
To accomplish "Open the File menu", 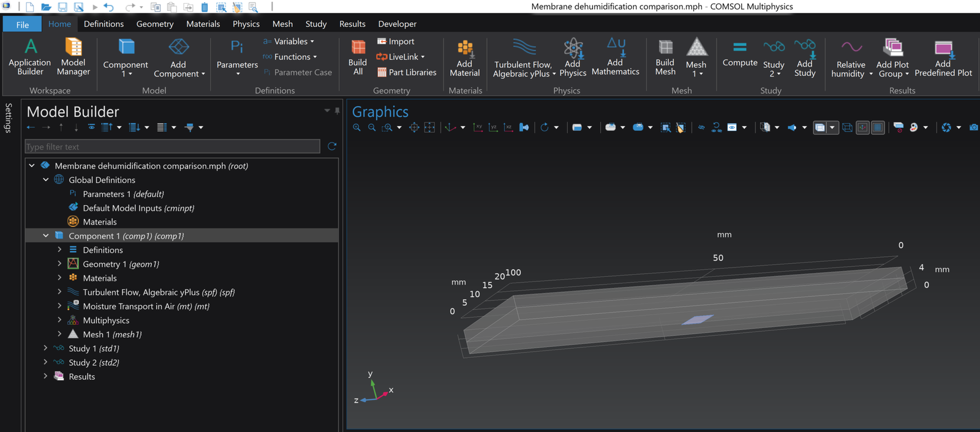I will tap(23, 24).
